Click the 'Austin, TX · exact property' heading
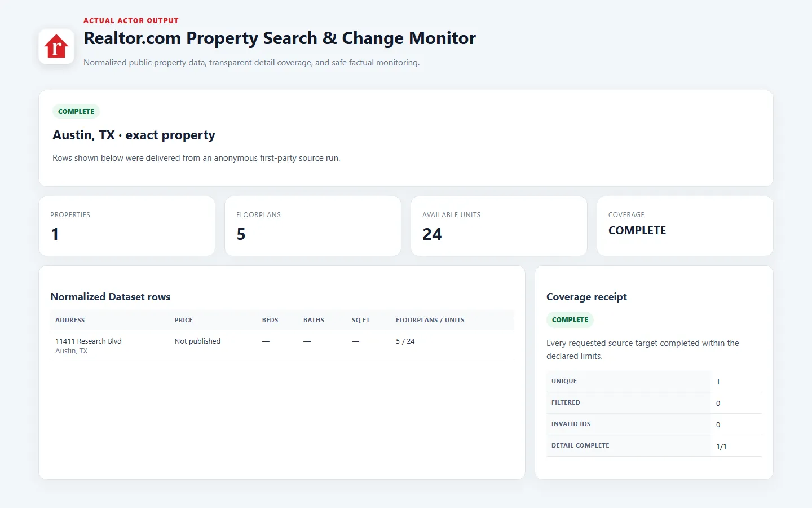 [x=134, y=135]
